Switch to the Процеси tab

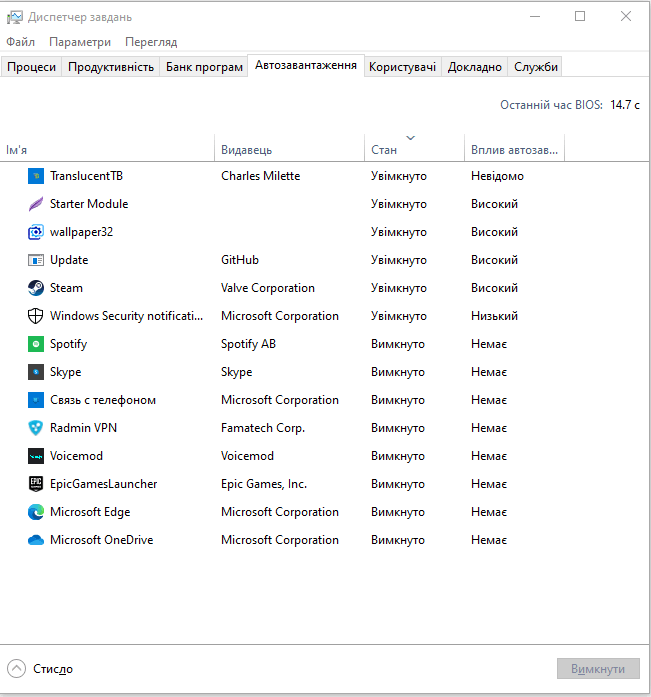point(31,67)
